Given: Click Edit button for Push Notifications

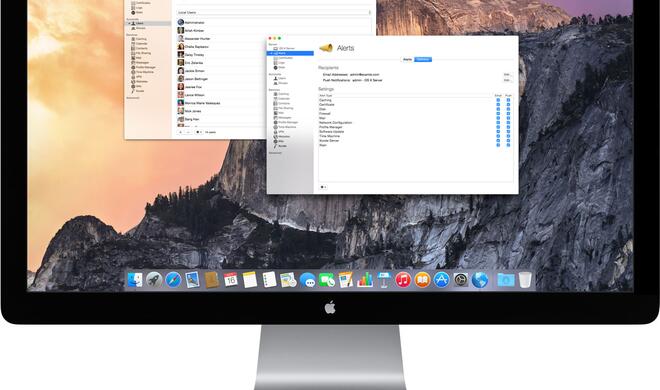Looking at the screenshot, I should pos(507,80).
